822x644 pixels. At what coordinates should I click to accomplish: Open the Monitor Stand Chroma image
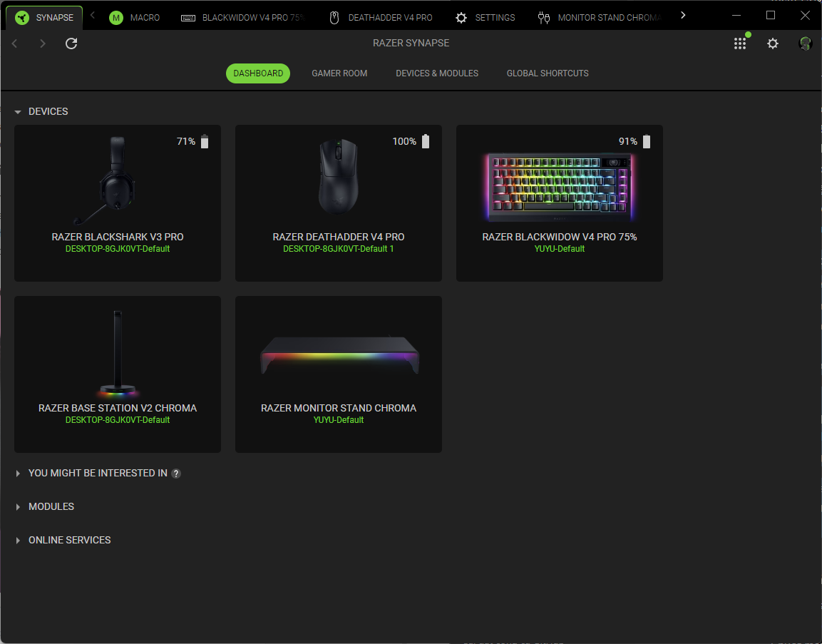339,354
